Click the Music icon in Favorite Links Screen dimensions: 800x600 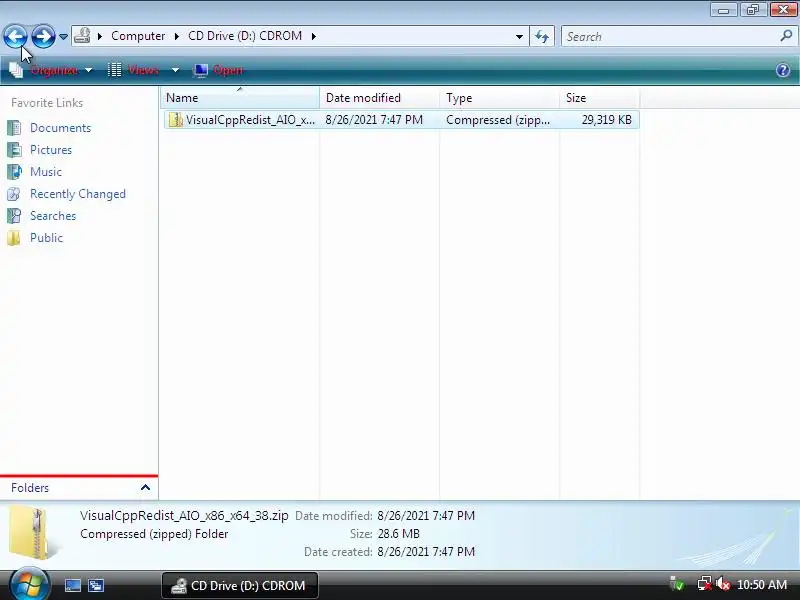tap(14, 172)
